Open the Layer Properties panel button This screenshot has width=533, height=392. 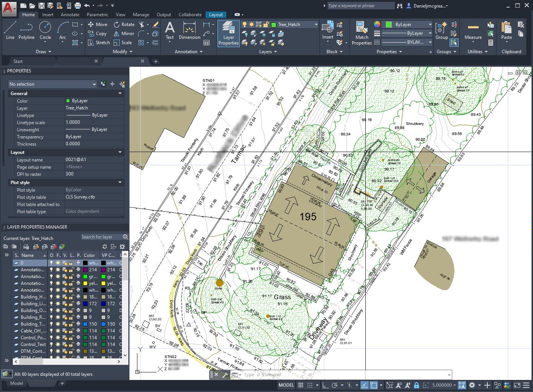pyautogui.click(x=228, y=33)
